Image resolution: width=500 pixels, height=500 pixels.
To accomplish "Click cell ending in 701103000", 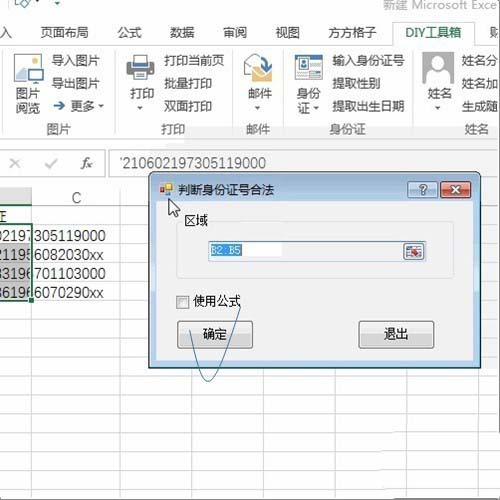I will (x=76, y=273).
